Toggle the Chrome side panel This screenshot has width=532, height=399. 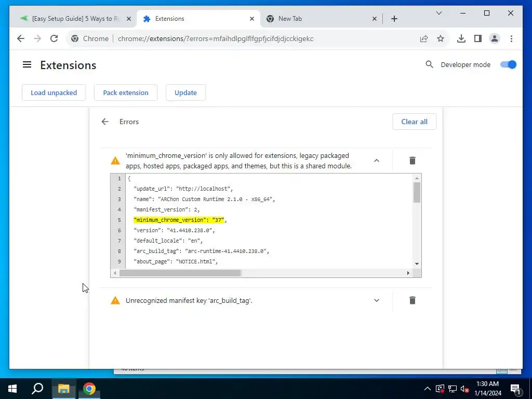pos(478,38)
